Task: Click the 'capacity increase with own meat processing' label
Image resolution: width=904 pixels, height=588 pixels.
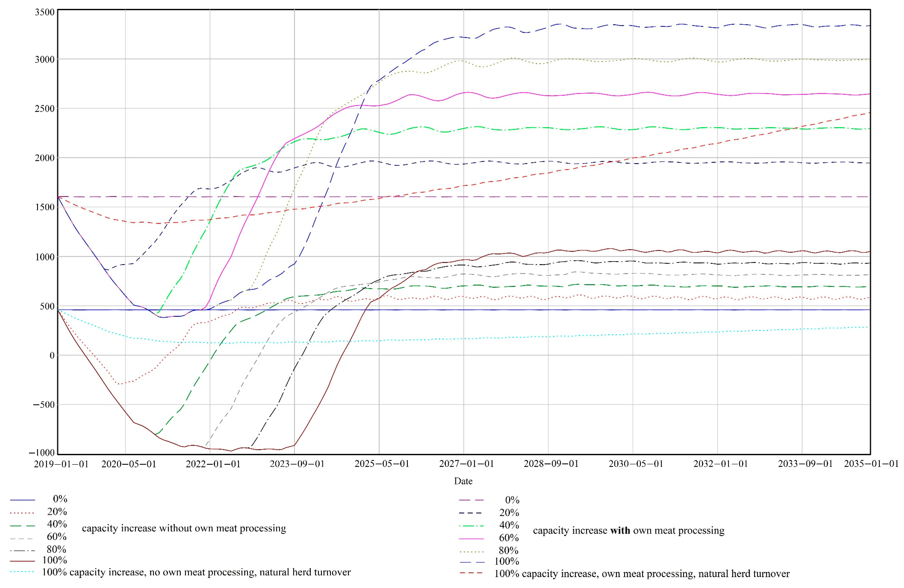Action: click(629, 530)
